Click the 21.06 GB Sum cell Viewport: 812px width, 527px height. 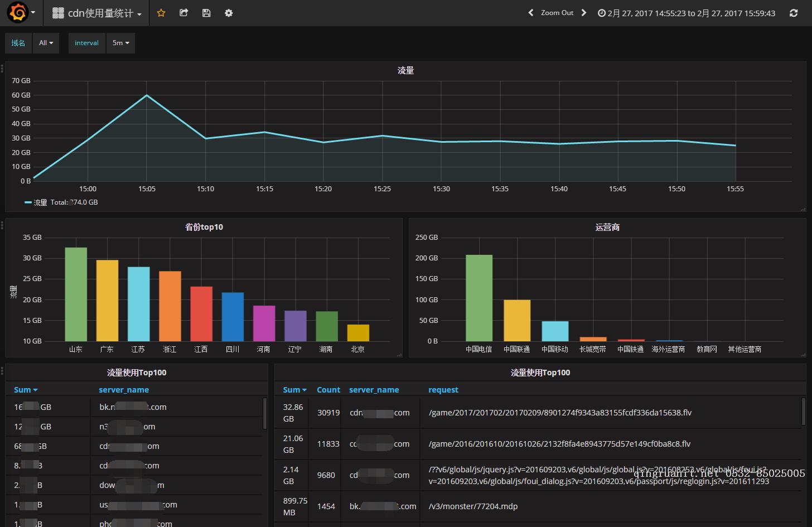(x=293, y=444)
